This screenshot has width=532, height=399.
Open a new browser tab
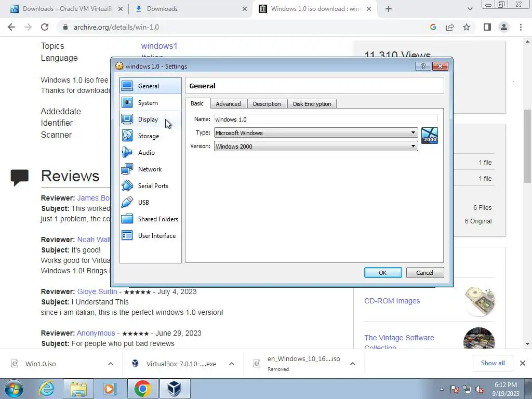click(389, 9)
